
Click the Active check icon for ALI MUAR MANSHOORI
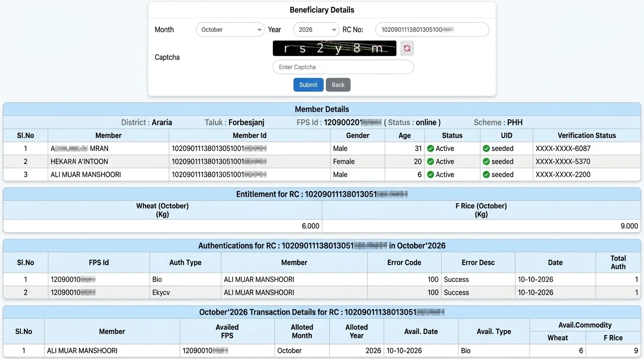coord(431,175)
